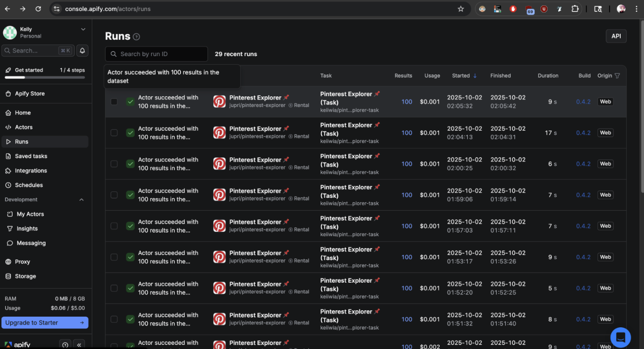The image size is (644, 349).
Task: Select checkbox for run started 02:05:32
Action: 114,102
